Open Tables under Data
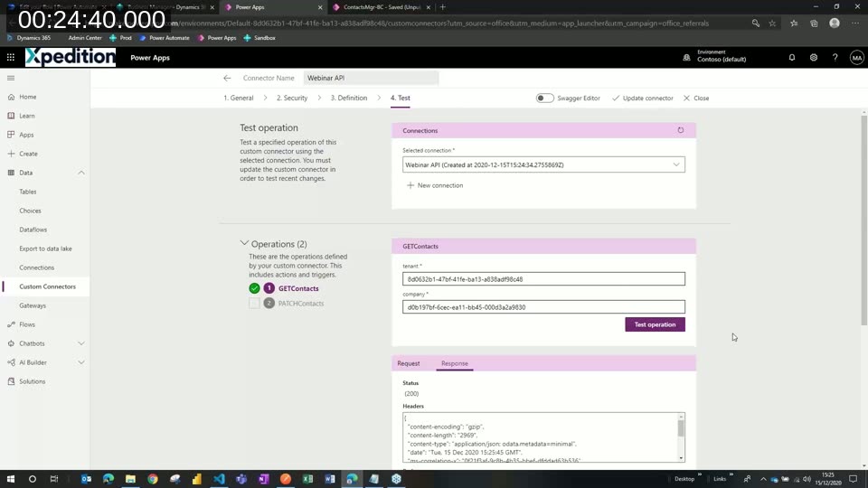The height and width of the screenshot is (488, 868). point(28,192)
